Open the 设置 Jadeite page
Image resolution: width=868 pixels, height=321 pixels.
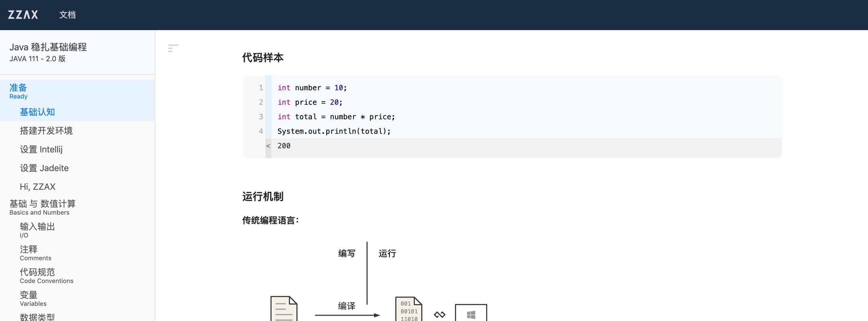pos(44,168)
